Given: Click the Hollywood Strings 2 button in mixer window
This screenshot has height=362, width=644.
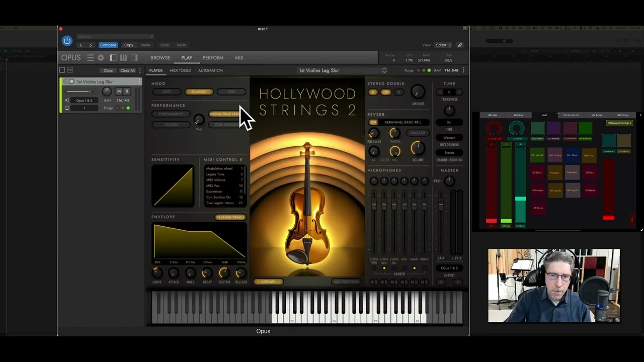Looking at the screenshot, I should [619, 123].
